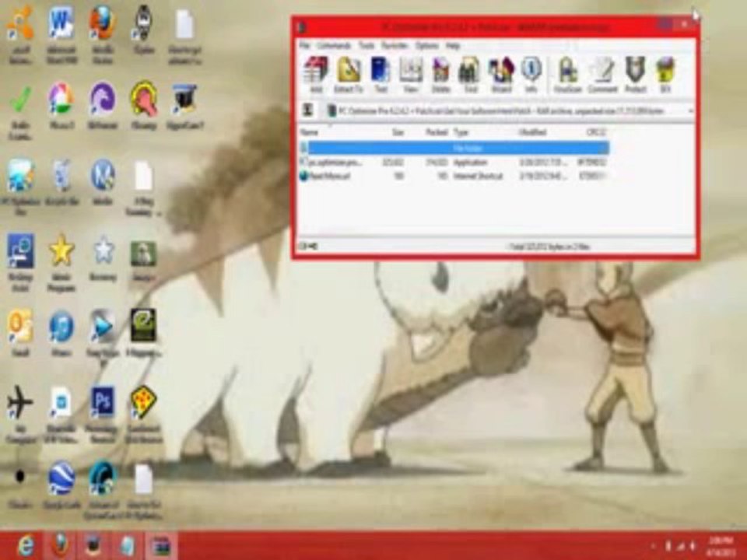Image resolution: width=747 pixels, height=560 pixels.
Task: Select the airplane desktop shortcut icon
Action: click(20, 415)
